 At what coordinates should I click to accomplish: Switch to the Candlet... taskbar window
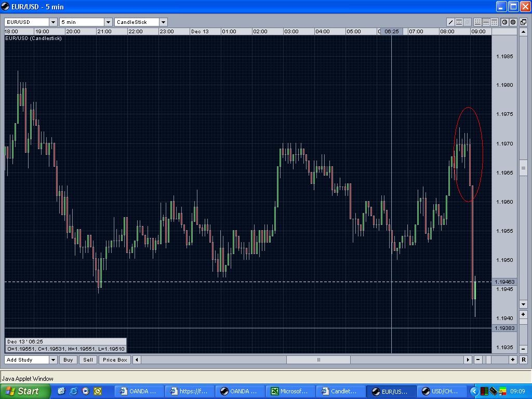pyautogui.click(x=340, y=392)
